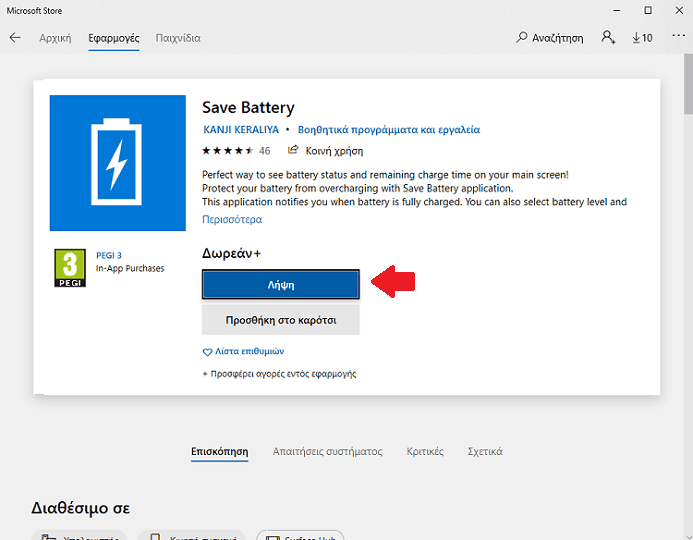Image resolution: width=693 pixels, height=540 pixels.
Task: Click Προσθήκη στο καρότσι button
Action: click(x=281, y=320)
